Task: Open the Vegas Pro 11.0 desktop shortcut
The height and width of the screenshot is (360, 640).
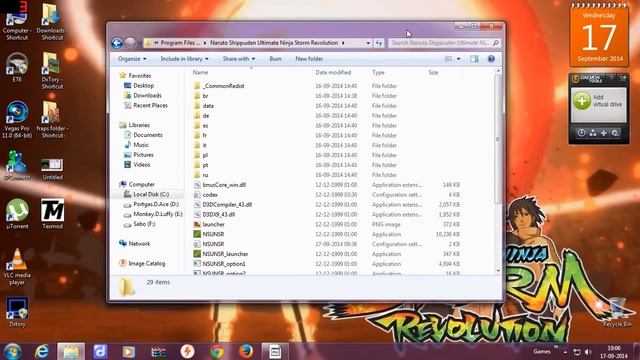Action: 17,120
